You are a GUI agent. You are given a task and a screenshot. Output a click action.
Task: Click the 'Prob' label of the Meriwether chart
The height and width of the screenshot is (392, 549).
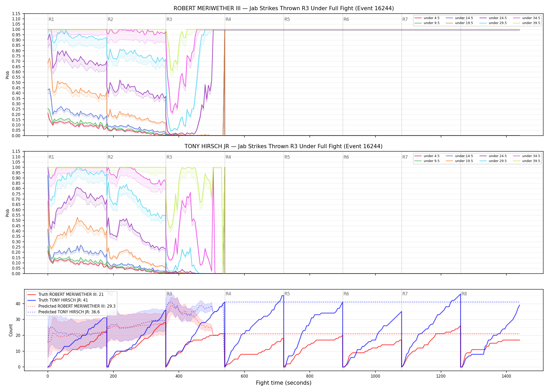(8, 75)
